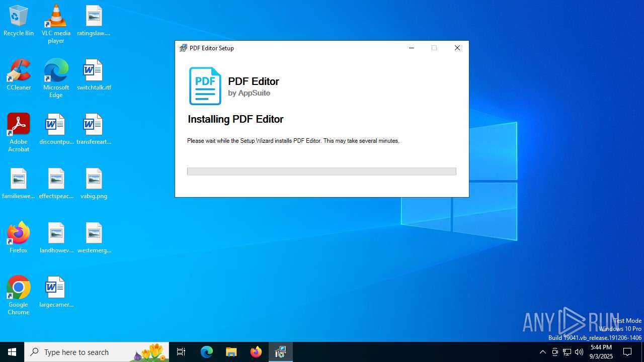Click the taskbar search box
Image resolution: width=644 pixels, height=362 pixels.
(97, 352)
